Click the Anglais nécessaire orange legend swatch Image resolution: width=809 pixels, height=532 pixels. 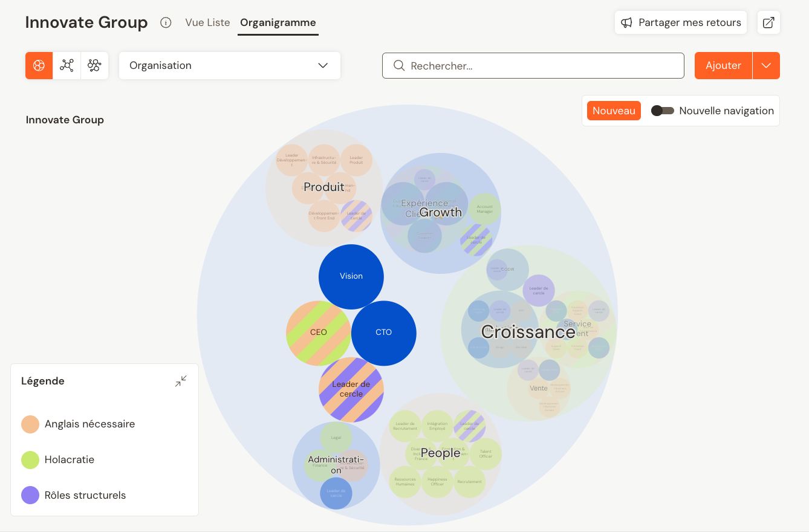click(30, 424)
